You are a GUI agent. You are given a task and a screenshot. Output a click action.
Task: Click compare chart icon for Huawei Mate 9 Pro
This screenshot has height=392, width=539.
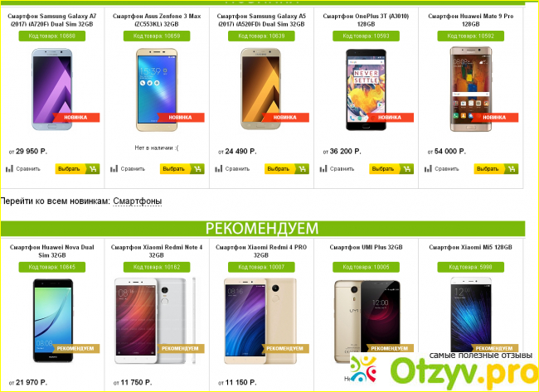tap(428, 169)
